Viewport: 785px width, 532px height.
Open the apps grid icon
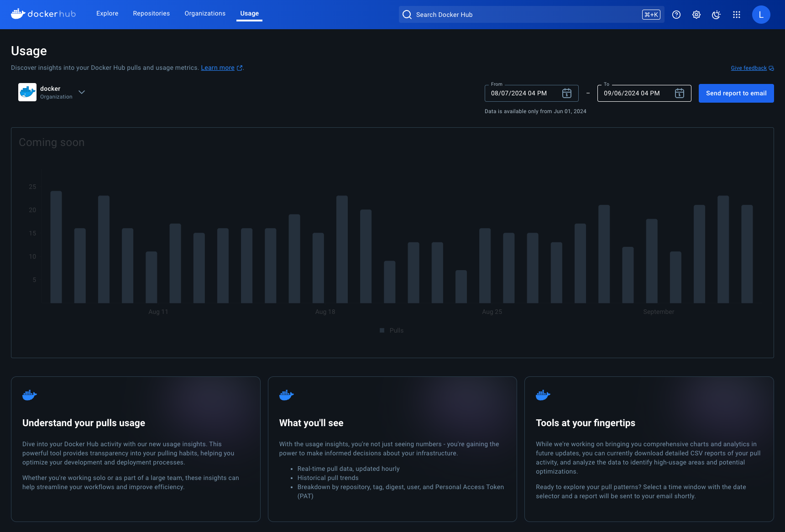pyautogui.click(x=737, y=15)
